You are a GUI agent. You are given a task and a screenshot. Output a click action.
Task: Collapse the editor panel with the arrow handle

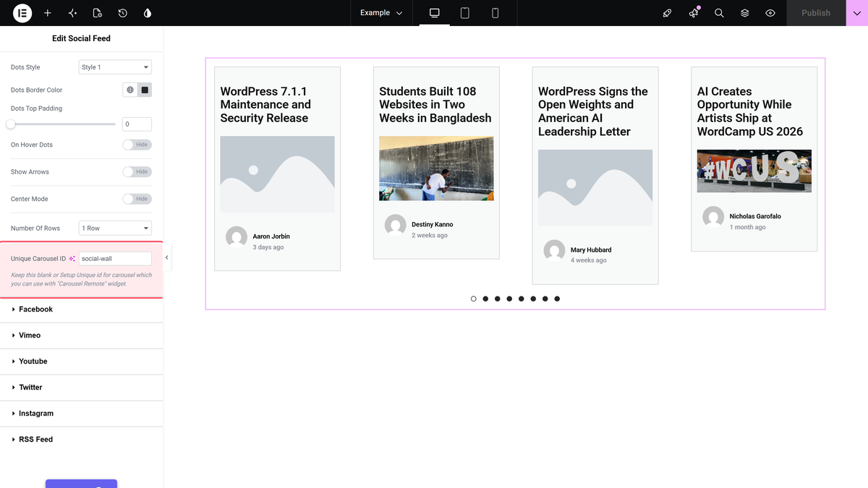coord(167,257)
